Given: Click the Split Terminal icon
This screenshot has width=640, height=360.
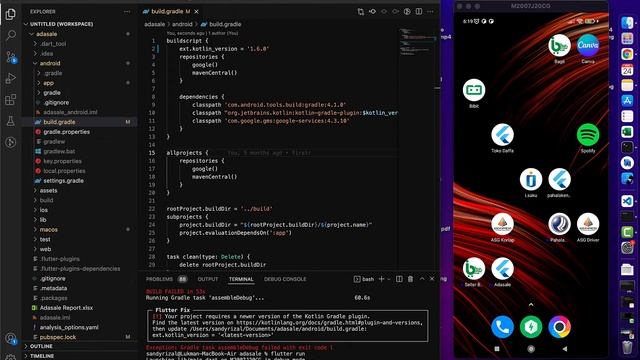Looking at the screenshot, I should click(x=399, y=279).
